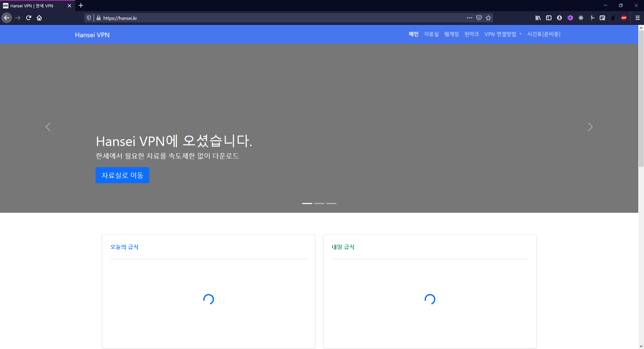
Task: Expand the VPN 연결방법 dropdown
Action: click(503, 34)
